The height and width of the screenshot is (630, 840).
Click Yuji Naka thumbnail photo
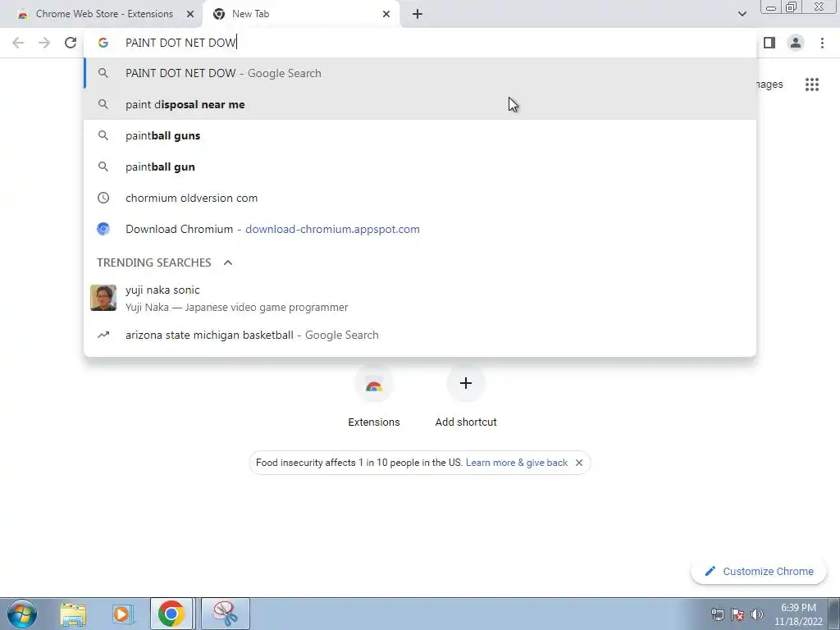[103, 298]
